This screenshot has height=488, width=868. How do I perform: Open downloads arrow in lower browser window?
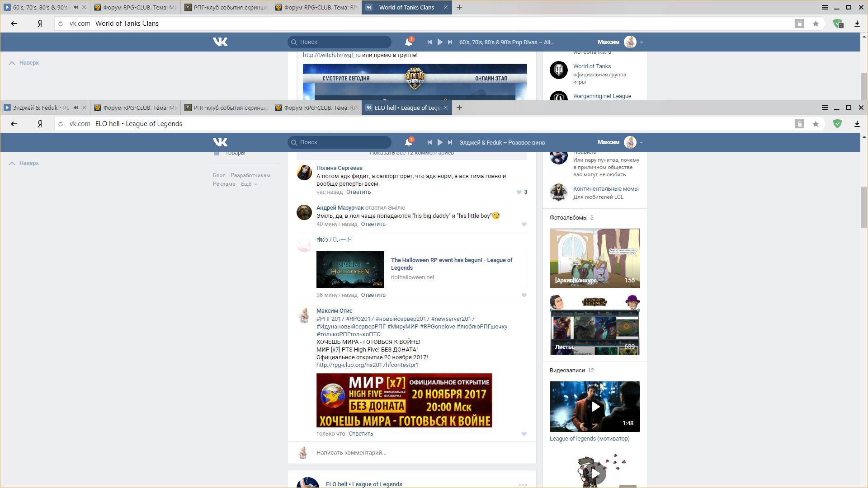point(857,124)
